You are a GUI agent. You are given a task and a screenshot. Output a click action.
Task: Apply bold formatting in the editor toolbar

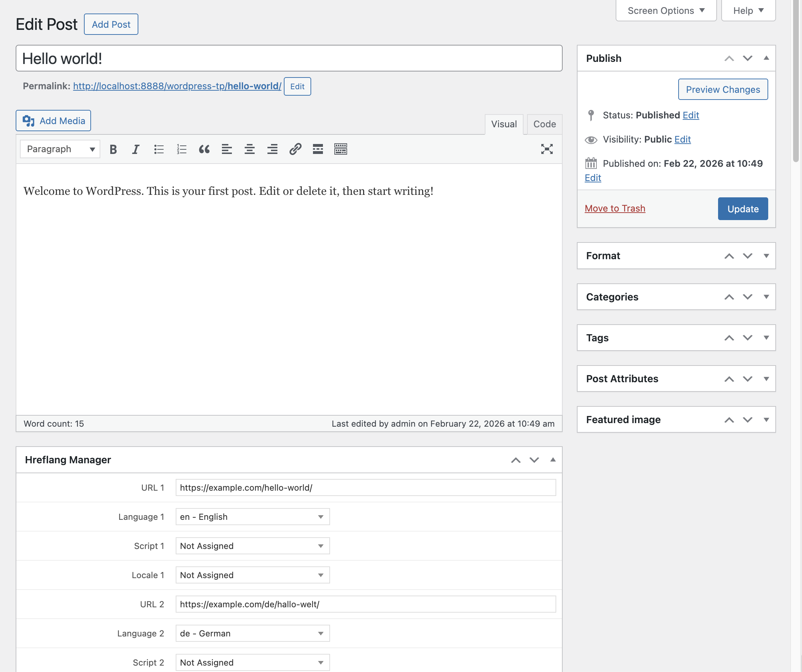[x=113, y=149]
